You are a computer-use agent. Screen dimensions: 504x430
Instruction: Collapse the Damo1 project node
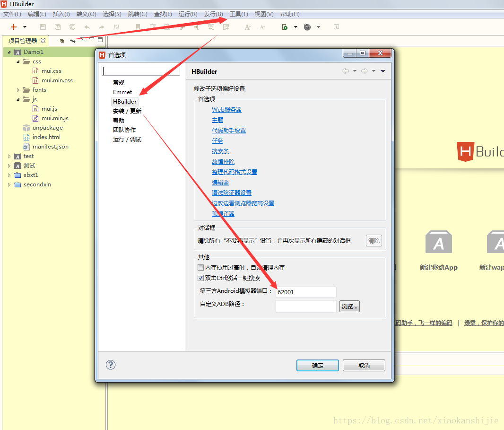tap(9, 52)
